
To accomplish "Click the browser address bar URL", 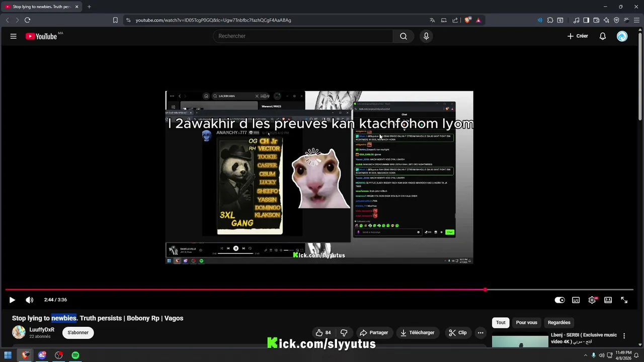I will point(213,20).
